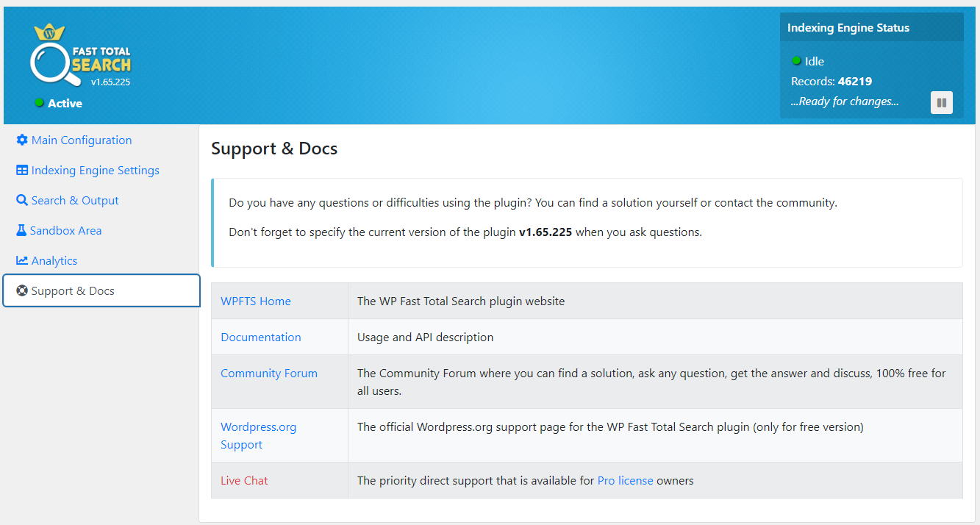
Task: Click the chart icon for Analytics
Action: click(x=22, y=260)
